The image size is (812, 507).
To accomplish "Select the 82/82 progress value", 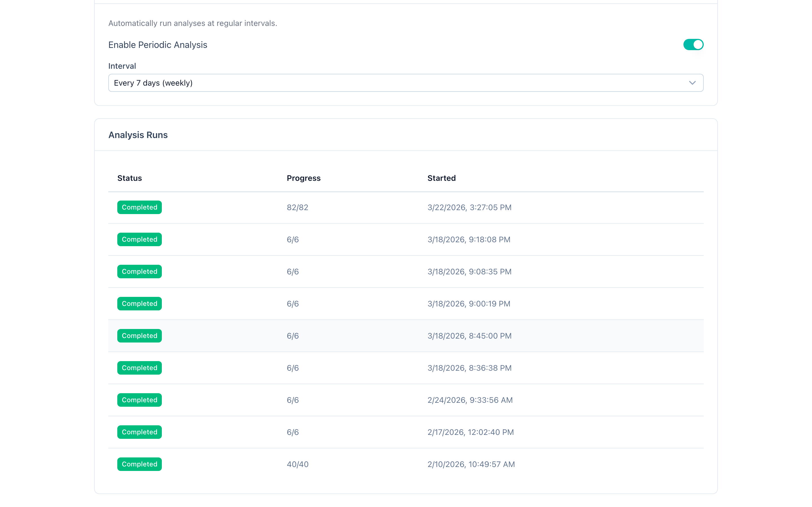I will coord(297,207).
